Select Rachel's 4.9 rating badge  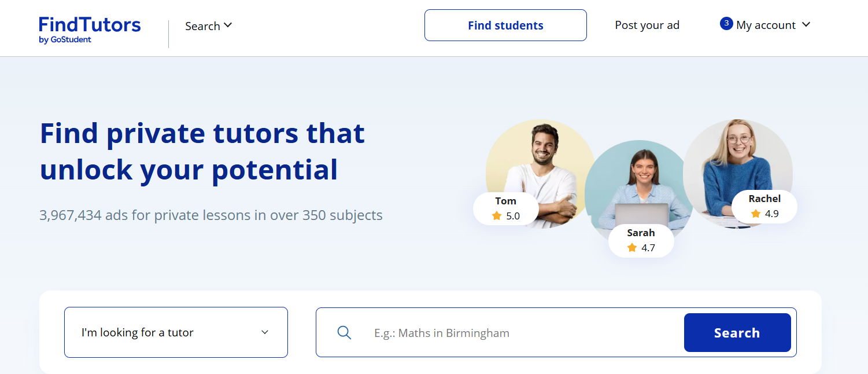pos(764,207)
